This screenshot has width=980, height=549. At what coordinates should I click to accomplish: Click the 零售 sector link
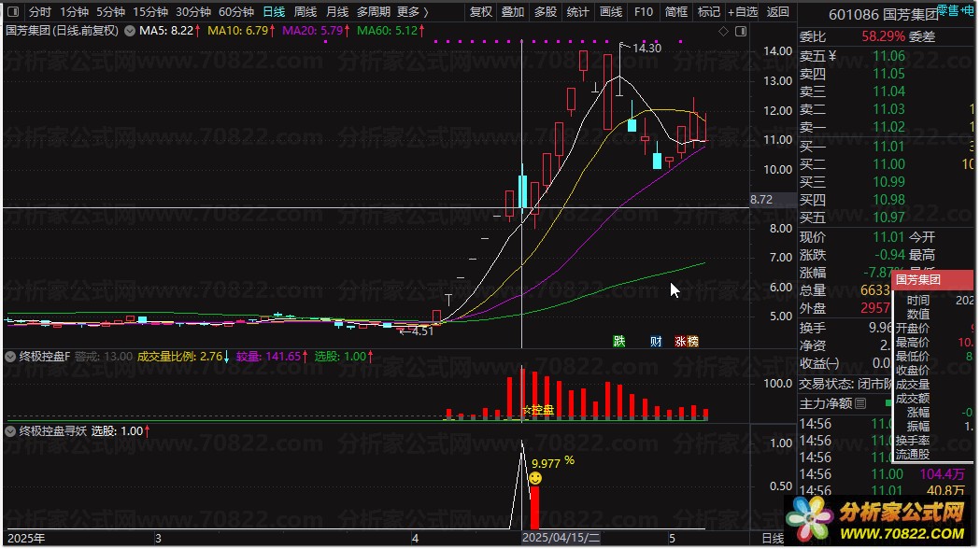(x=947, y=10)
